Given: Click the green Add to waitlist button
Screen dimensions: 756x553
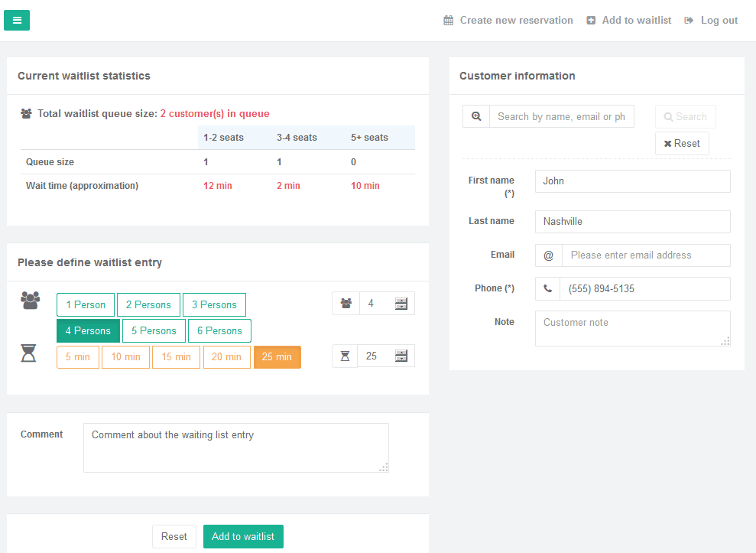Looking at the screenshot, I should click(x=244, y=537).
